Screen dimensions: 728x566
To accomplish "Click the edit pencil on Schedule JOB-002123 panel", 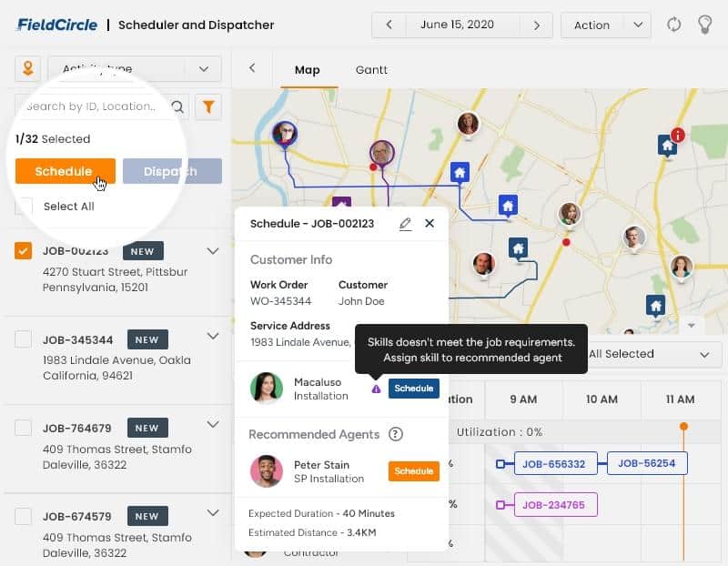I will point(404,223).
